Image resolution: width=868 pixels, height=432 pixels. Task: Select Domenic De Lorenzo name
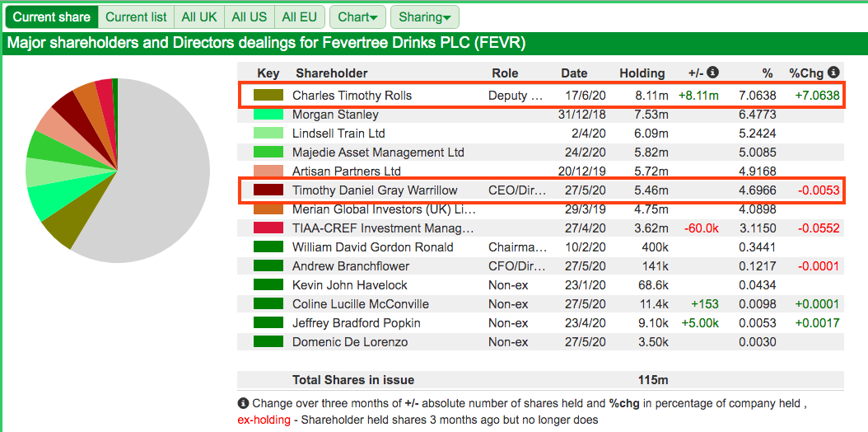click(350, 341)
